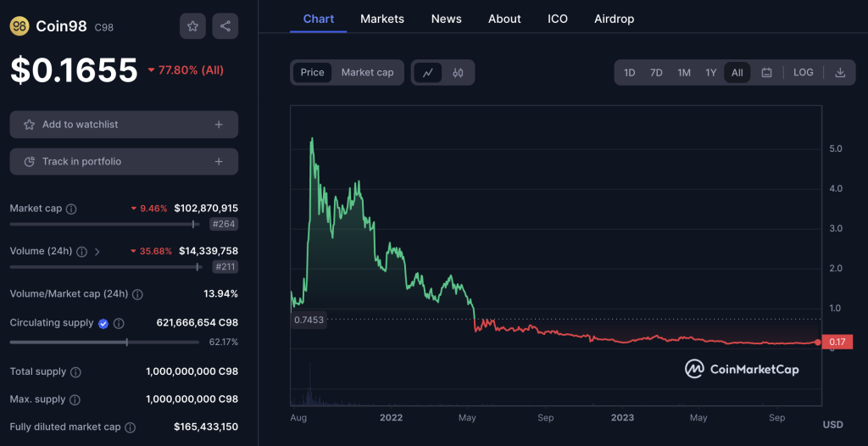868x446 pixels.
Task: Set chart range to All
Action: click(x=737, y=73)
